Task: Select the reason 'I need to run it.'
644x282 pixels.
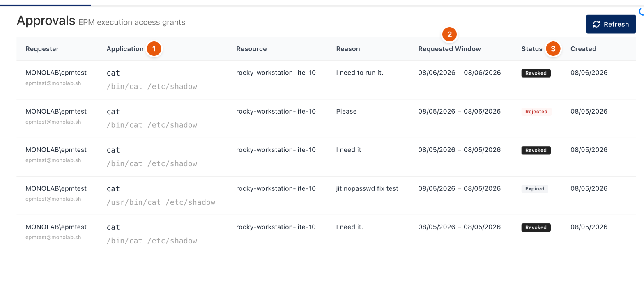Action: [359, 73]
